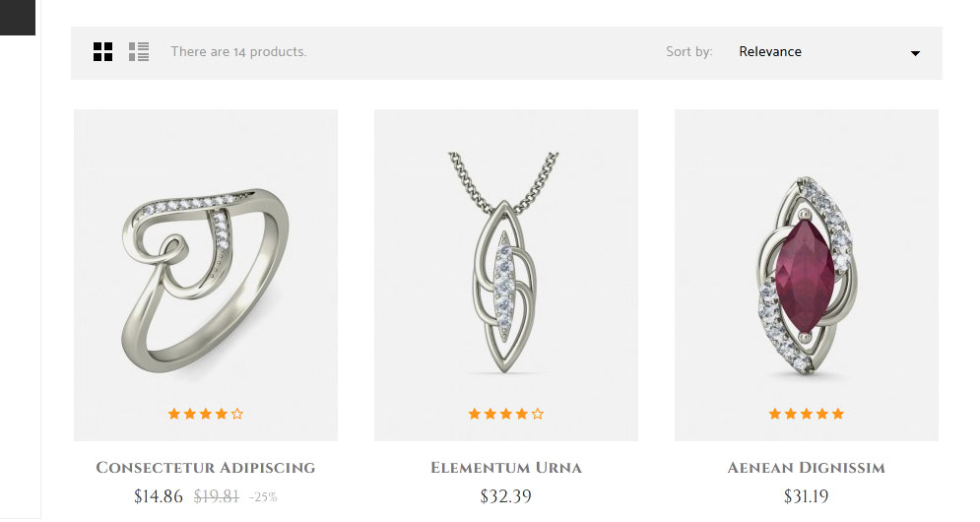Click the star rating under Elementum Urna pendant
Image resolution: width=980 pixels, height=522 pixels.
click(506, 414)
